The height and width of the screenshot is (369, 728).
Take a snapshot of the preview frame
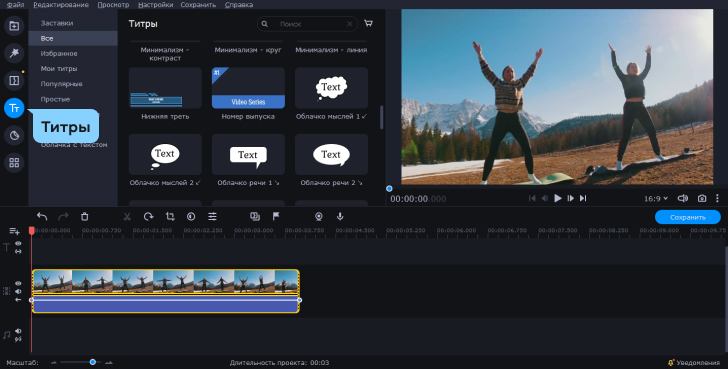pos(702,198)
